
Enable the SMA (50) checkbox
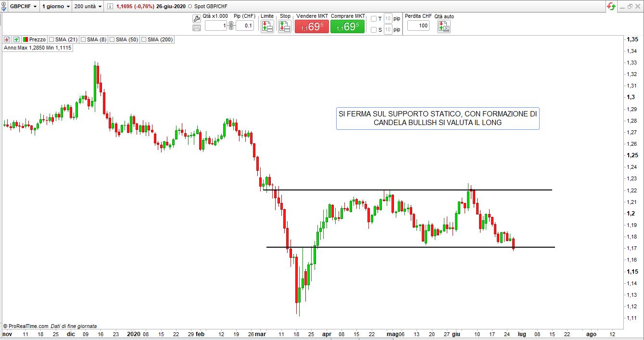(113, 39)
